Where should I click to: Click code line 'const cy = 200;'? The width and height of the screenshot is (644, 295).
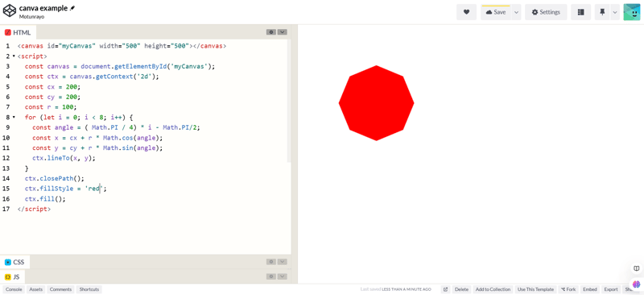52,97
